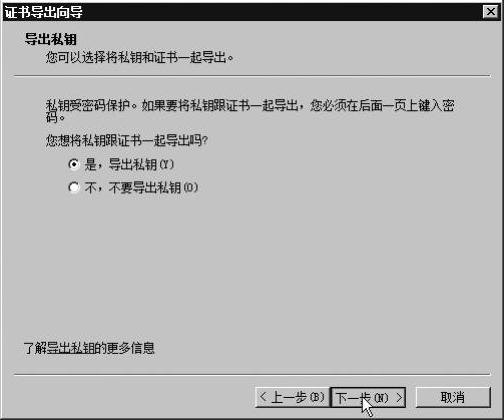Continue with the 下一步(N) button
This screenshot has width=504, height=420.
pyautogui.click(x=368, y=397)
